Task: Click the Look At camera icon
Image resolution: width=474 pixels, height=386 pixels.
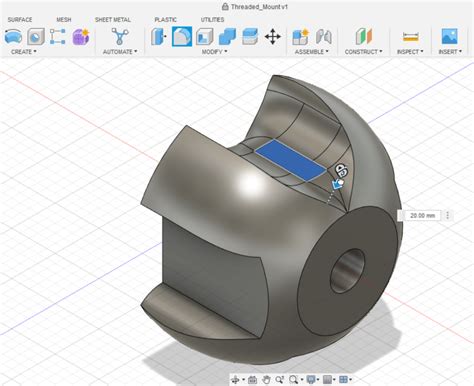Action: click(x=252, y=379)
